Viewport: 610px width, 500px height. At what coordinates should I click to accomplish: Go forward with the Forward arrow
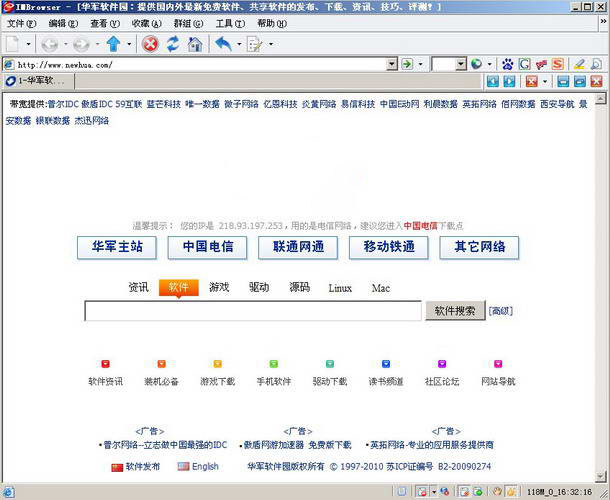coord(81,44)
